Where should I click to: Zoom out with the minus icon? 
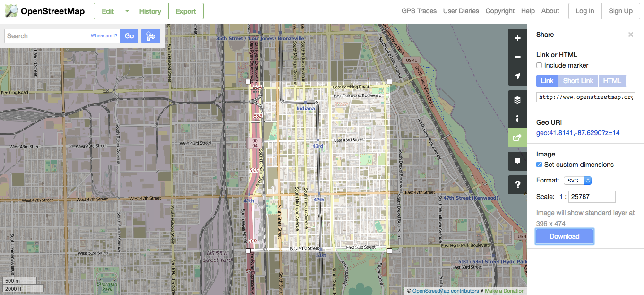[x=517, y=57]
